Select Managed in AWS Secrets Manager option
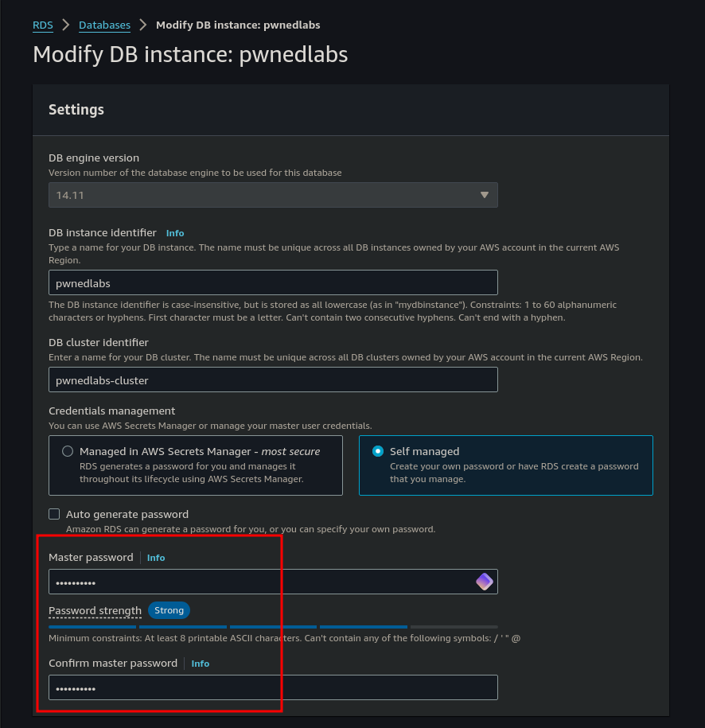 click(x=68, y=451)
